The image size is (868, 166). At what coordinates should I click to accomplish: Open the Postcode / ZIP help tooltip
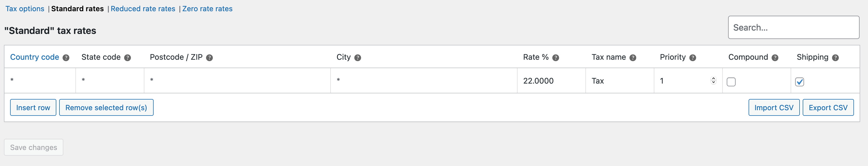[209, 57]
